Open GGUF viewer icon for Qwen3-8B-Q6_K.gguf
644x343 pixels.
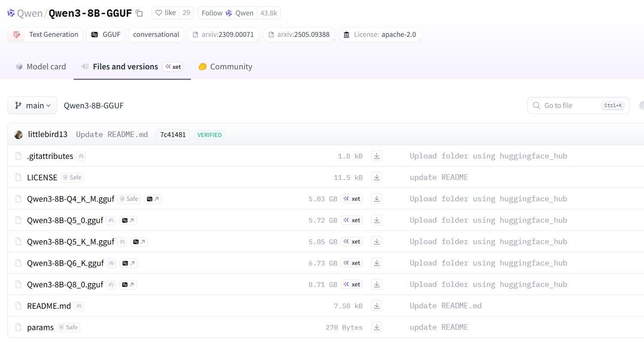click(128, 263)
